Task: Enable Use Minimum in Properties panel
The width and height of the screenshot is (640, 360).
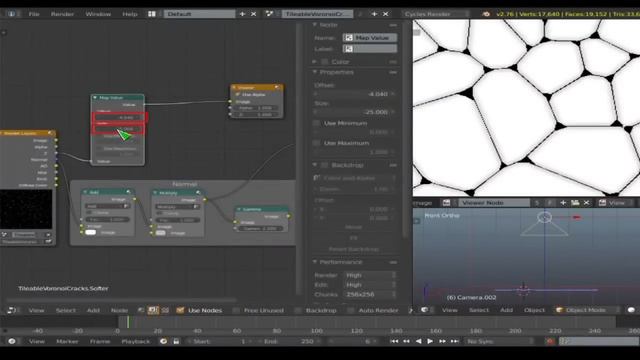Action: click(x=316, y=123)
